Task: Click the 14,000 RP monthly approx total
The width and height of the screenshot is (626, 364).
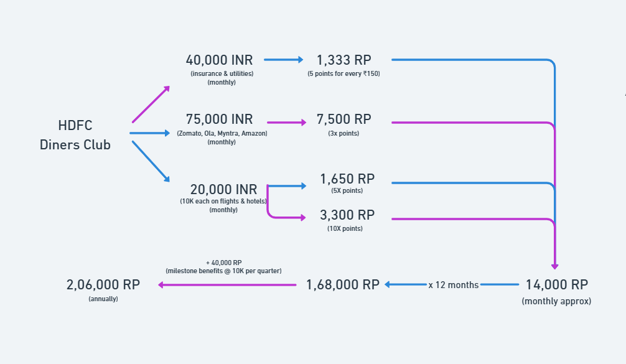Action: (556, 285)
